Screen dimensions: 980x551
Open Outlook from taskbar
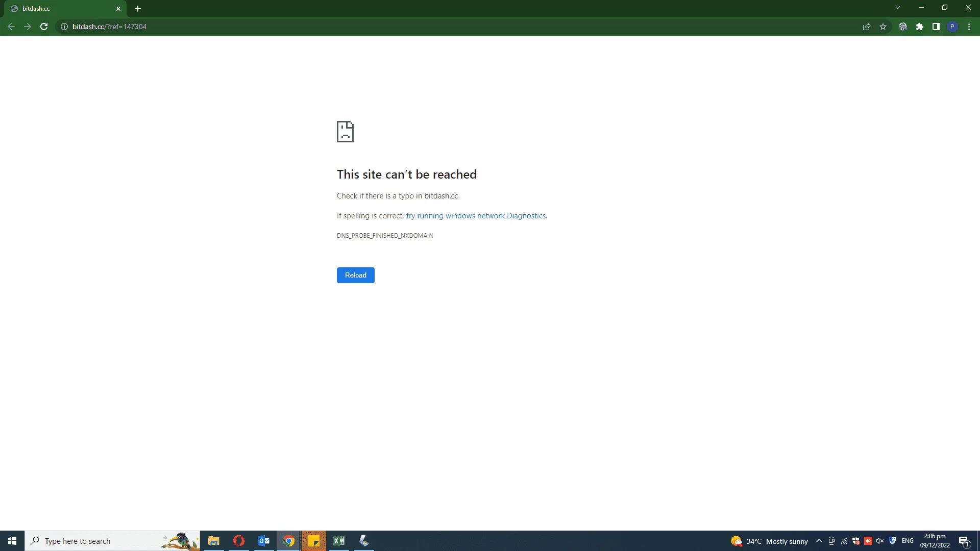click(x=264, y=541)
